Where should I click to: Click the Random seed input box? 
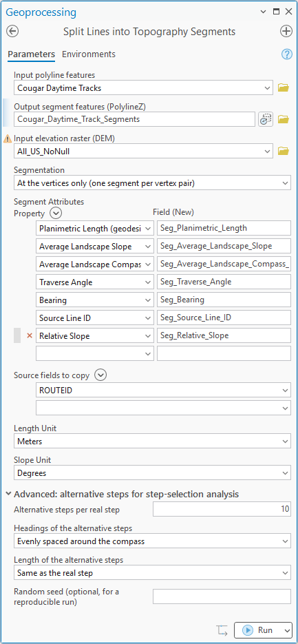tap(222, 596)
